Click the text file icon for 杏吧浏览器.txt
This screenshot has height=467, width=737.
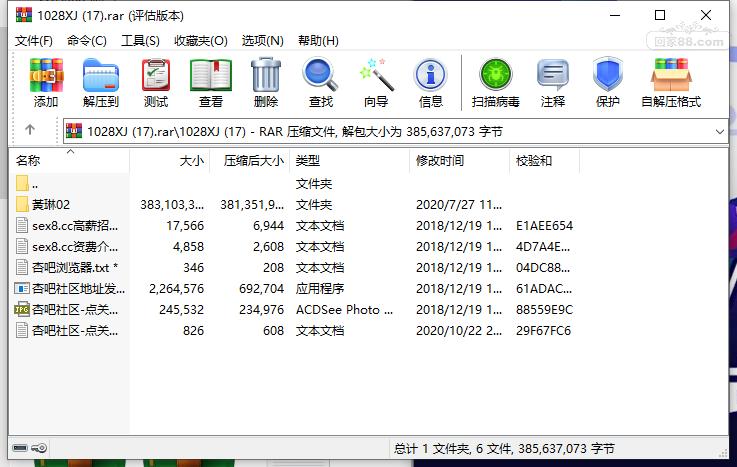click(x=22, y=267)
